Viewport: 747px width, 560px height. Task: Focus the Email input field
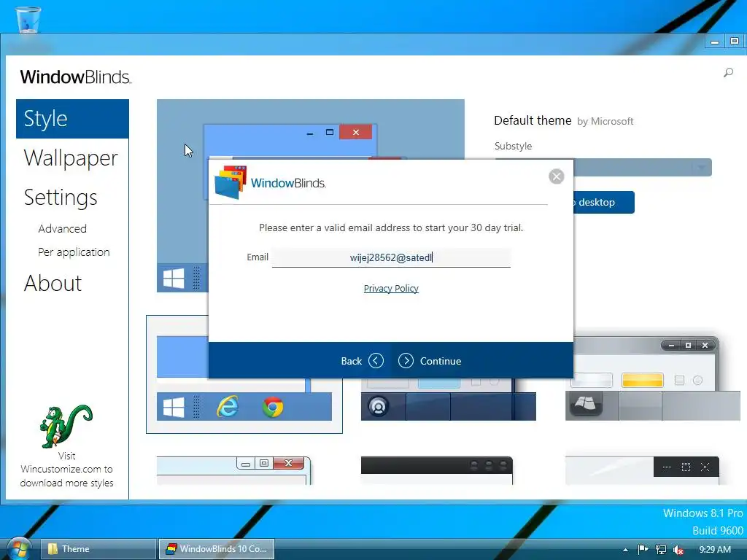tap(391, 257)
